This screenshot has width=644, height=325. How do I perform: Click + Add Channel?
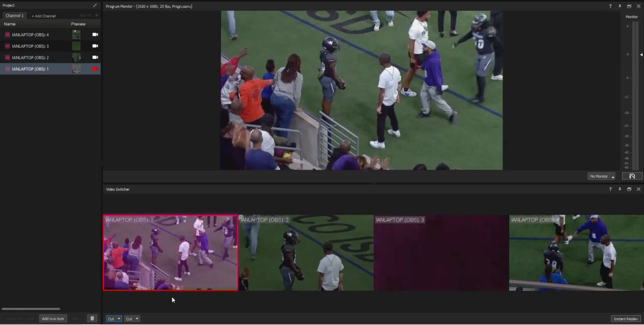coord(43,16)
